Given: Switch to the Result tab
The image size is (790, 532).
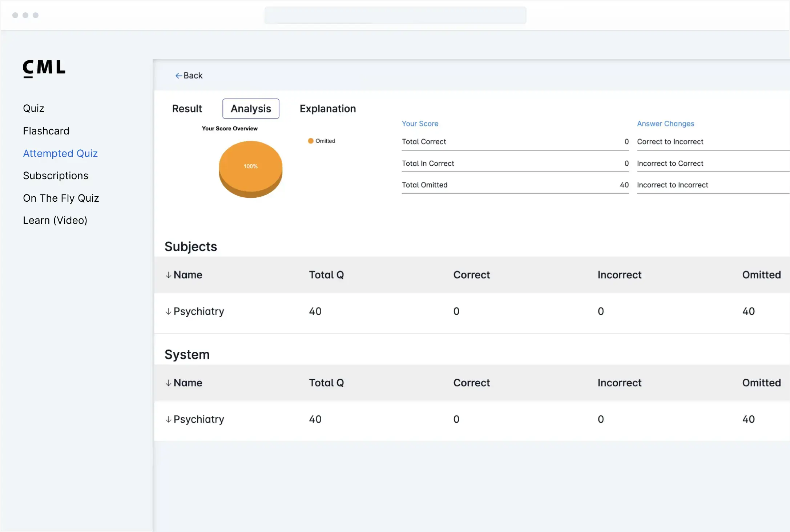Looking at the screenshot, I should coord(187,109).
